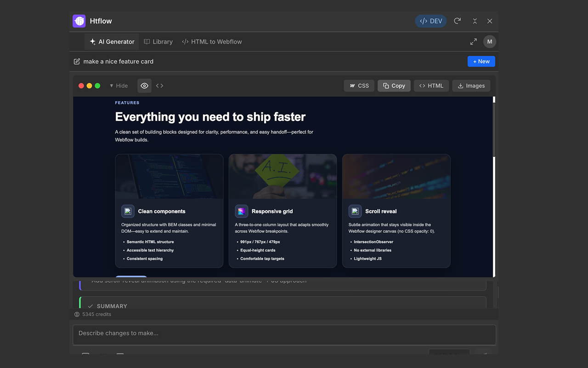Focus the 'Describe changes to make...' input

(x=284, y=335)
